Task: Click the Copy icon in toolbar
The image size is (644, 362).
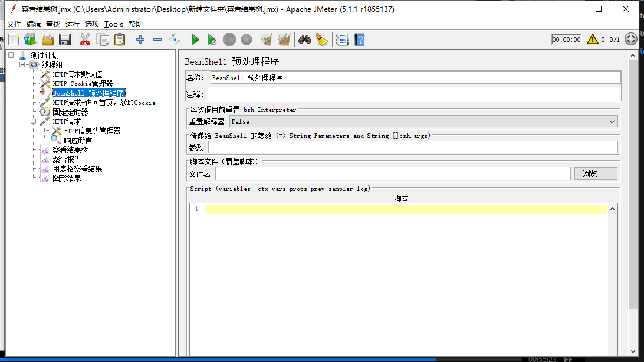Action: [102, 40]
